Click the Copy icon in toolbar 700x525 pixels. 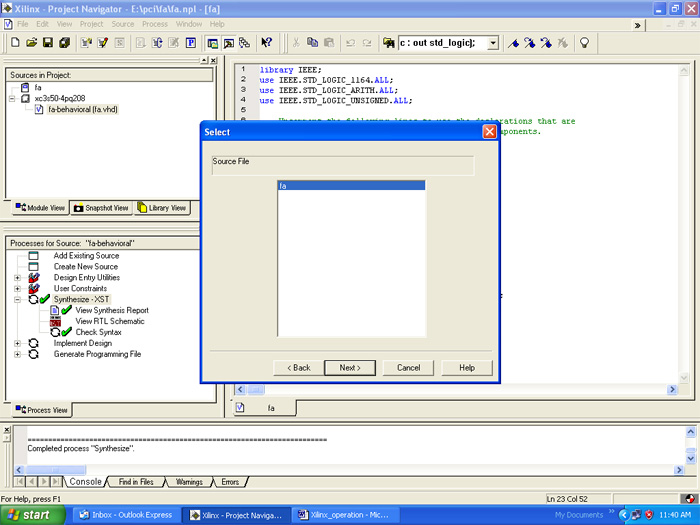(x=312, y=42)
